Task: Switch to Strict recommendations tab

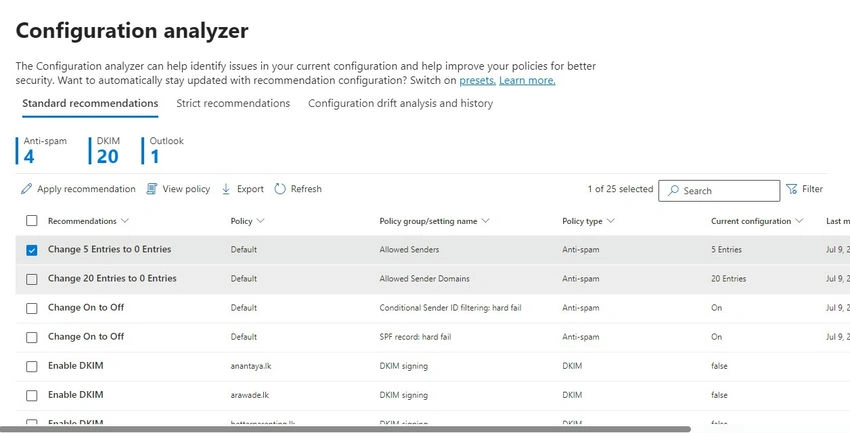Action: click(233, 103)
